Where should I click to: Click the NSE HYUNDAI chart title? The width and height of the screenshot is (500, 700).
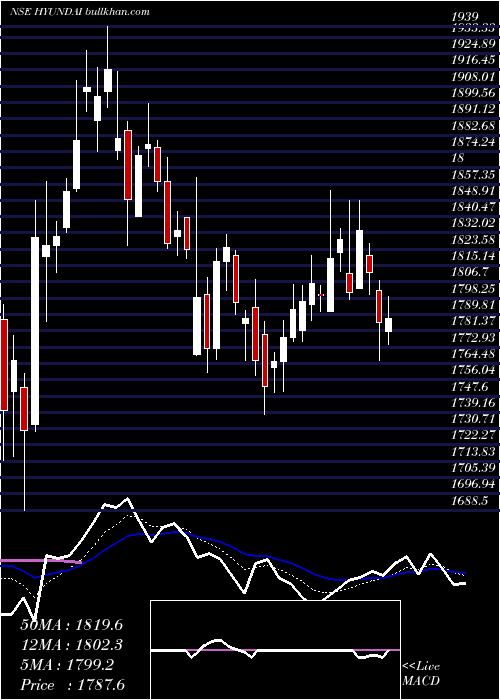click(79, 12)
